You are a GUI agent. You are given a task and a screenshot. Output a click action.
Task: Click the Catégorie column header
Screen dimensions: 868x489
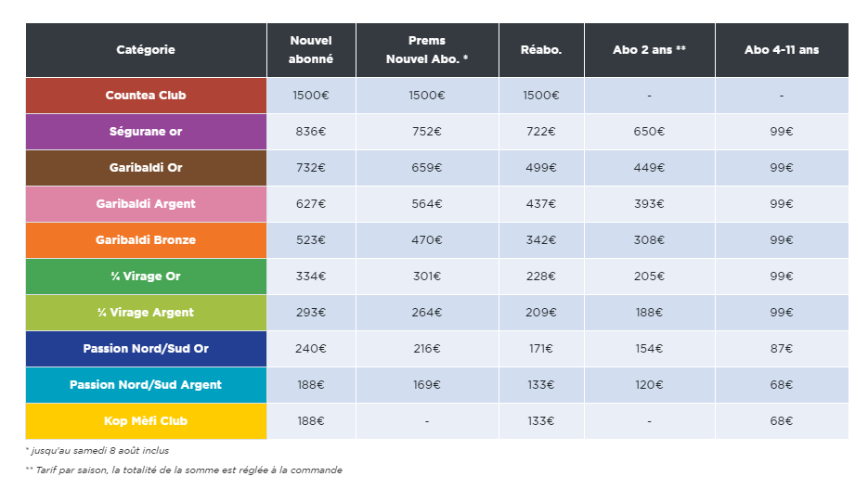point(146,50)
